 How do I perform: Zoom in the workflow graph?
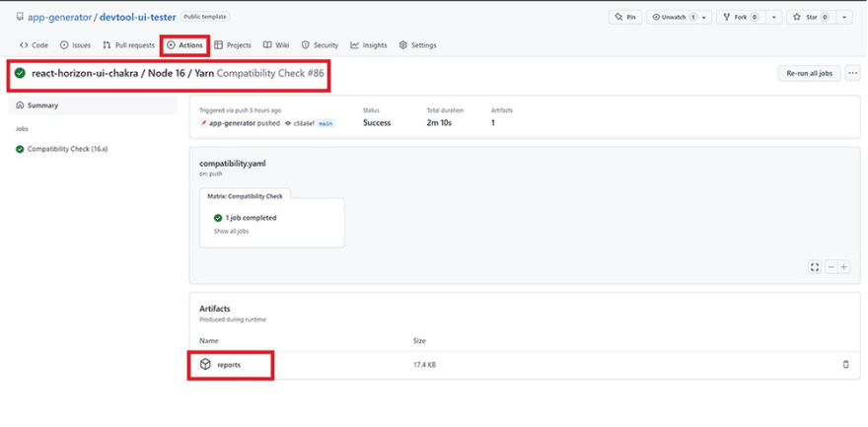click(843, 267)
